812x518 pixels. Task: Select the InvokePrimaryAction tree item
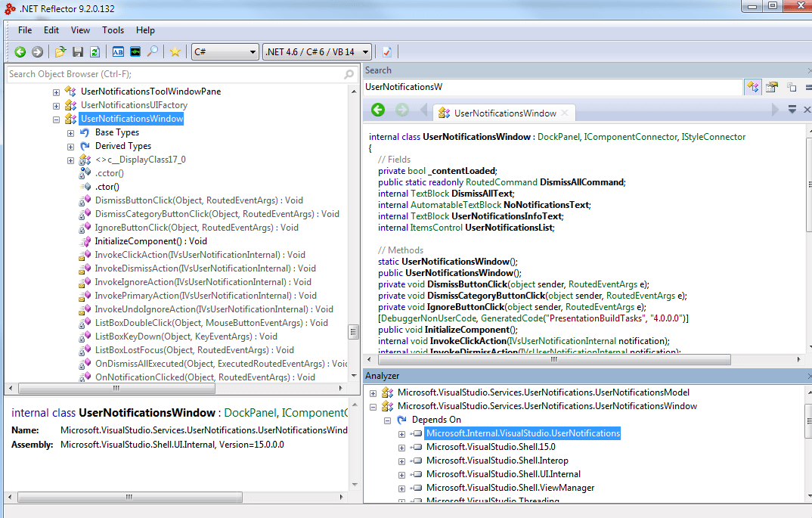(x=206, y=296)
